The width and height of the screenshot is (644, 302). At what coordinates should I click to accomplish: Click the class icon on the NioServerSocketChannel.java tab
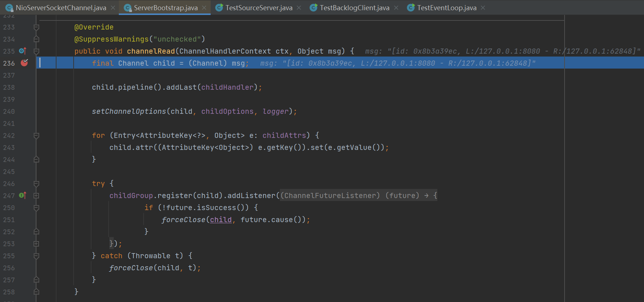coord(9,8)
